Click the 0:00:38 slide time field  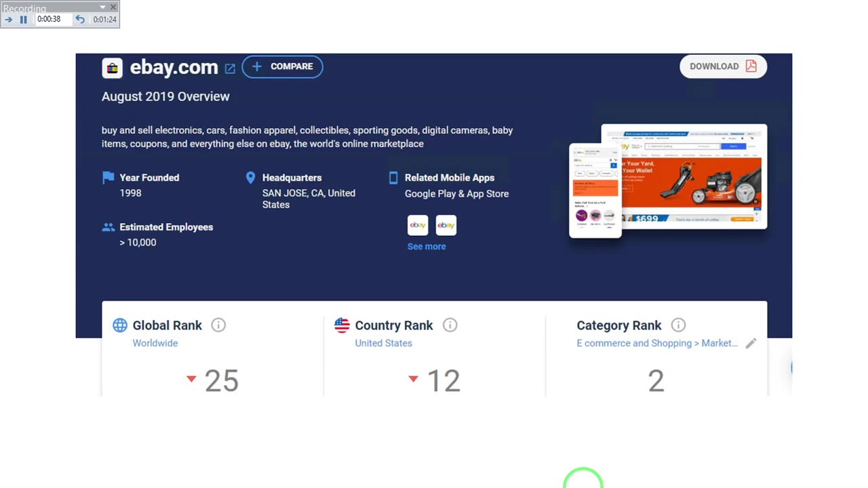tap(53, 20)
